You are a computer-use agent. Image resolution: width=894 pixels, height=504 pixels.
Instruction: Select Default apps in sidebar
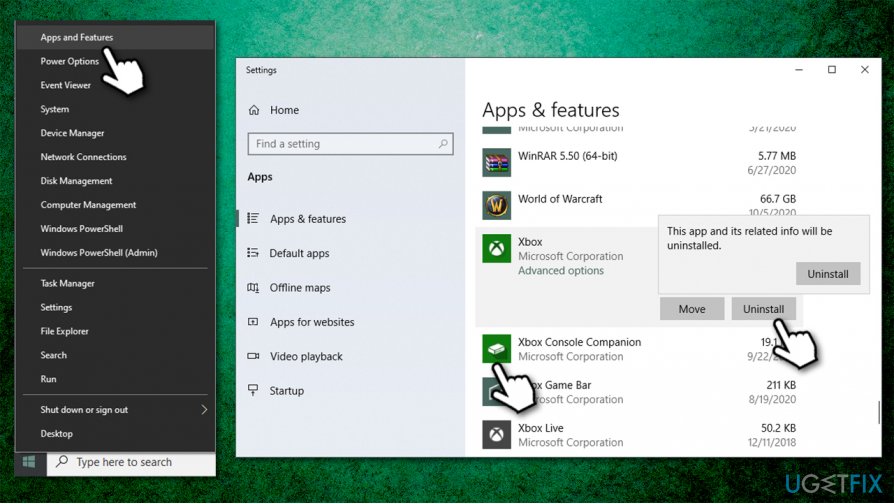coord(299,253)
